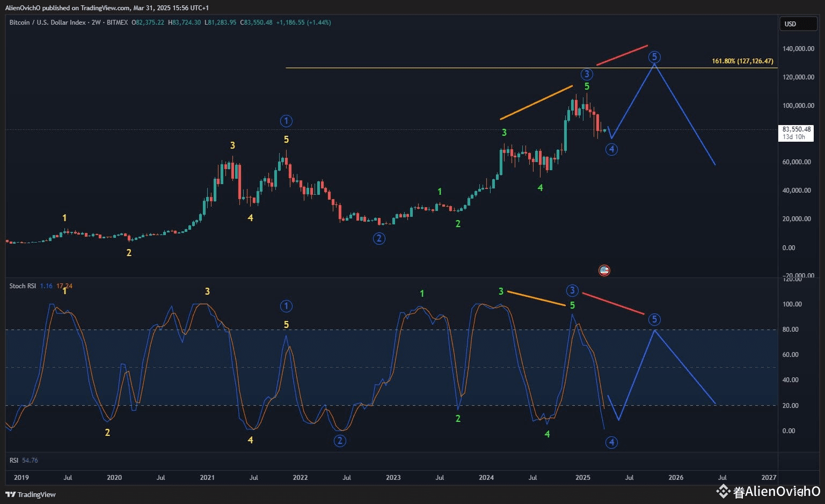This screenshot has height=504, width=825.
Task: Click the RSI indicator label
Action: 14,461
